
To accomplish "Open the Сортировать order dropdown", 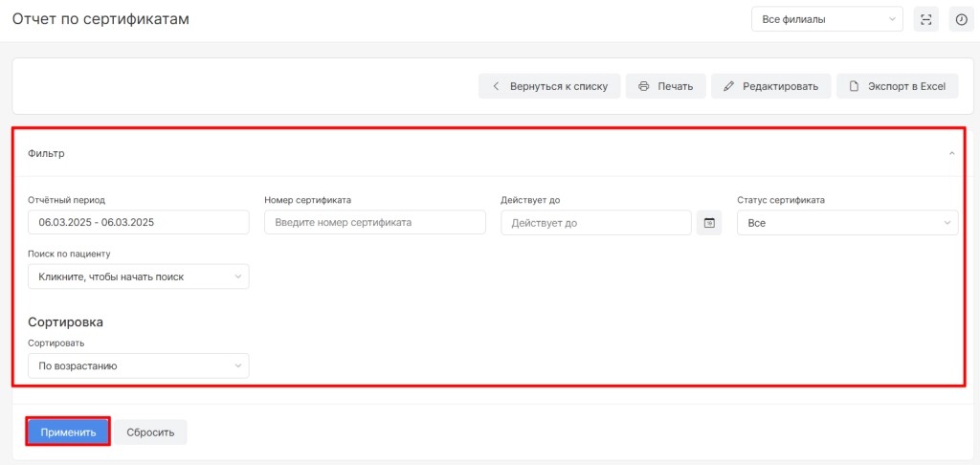I will point(138,365).
